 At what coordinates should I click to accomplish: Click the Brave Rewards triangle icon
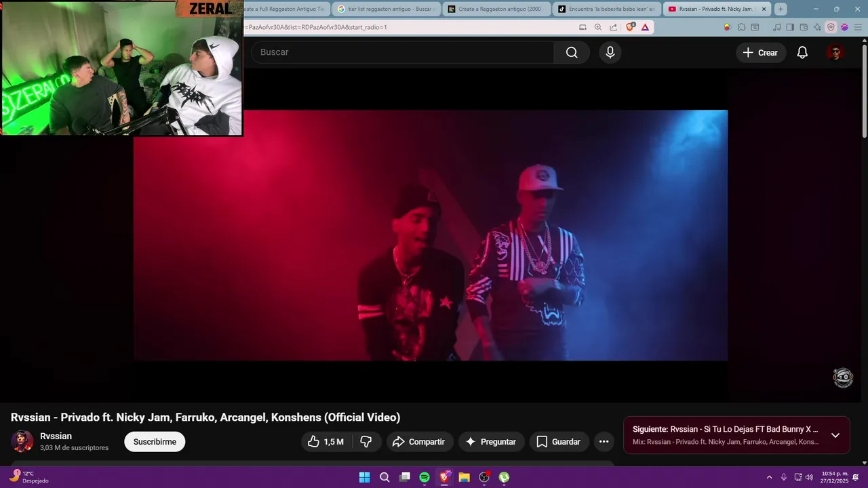[x=645, y=27]
